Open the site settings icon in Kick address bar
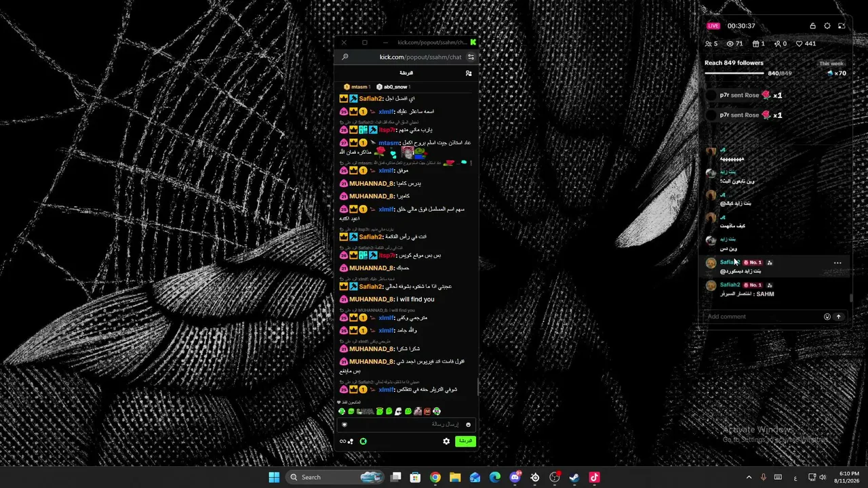The height and width of the screenshot is (488, 868). tap(471, 57)
